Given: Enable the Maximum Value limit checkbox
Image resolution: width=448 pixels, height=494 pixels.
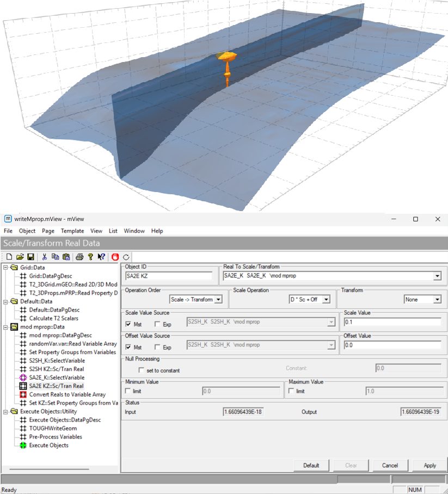Looking at the screenshot, I should pyautogui.click(x=291, y=391).
